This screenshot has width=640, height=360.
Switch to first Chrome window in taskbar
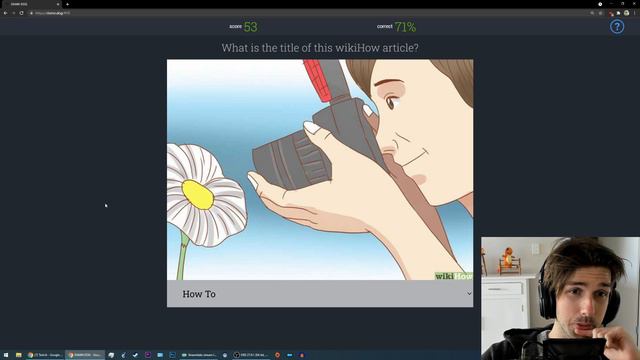(x=45, y=355)
